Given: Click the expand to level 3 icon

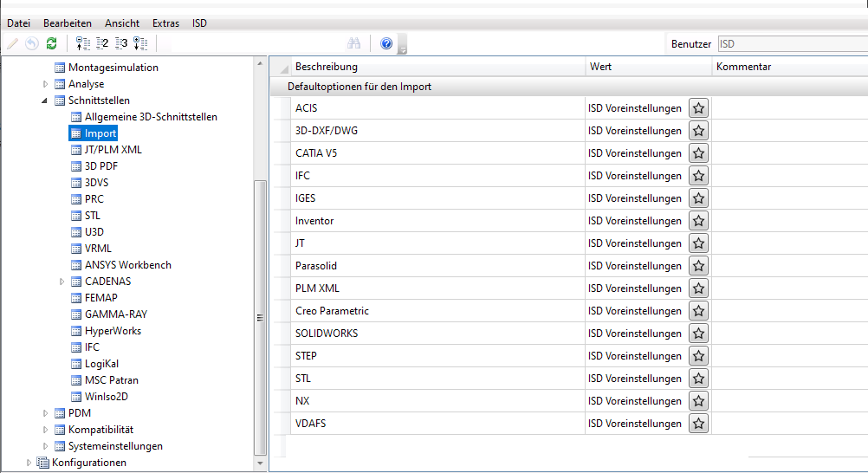Looking at the screenshot, I should (x=121, y=43).
